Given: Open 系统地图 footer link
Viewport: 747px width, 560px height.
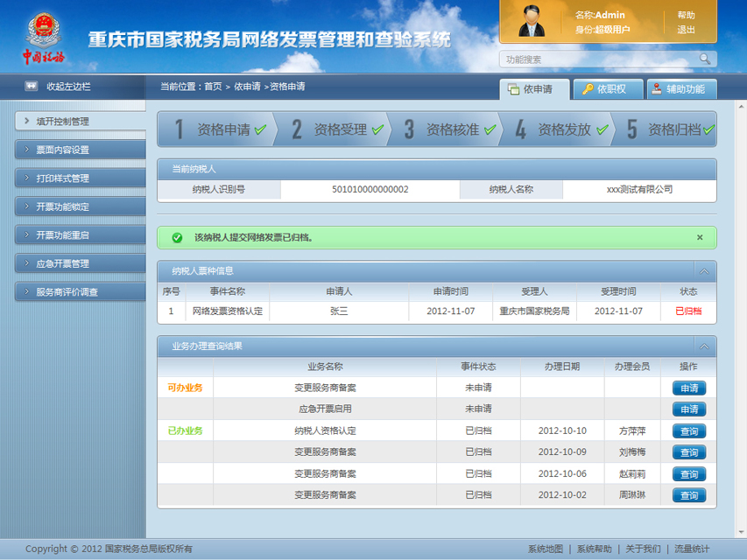Looking at the screenshot, I should (546, 549).
